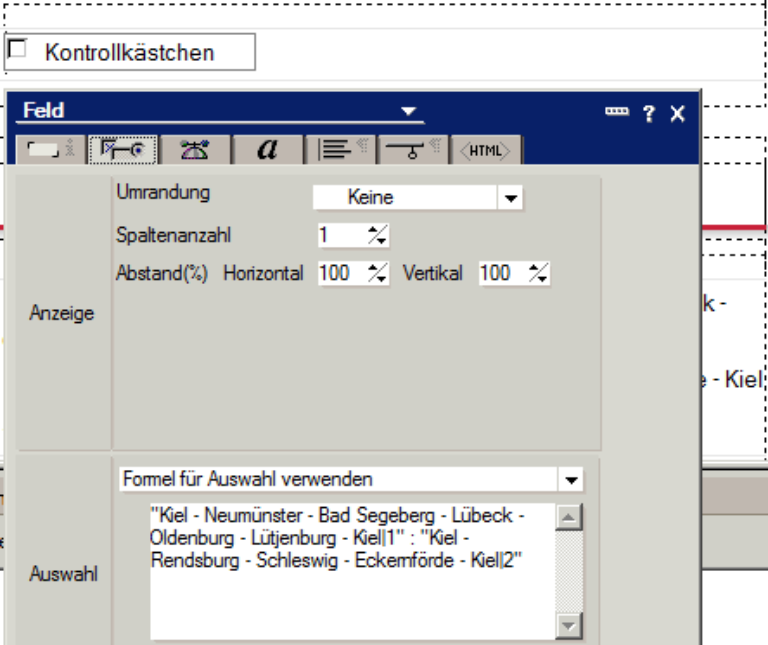Click into the Spaltenanzahl value field

[x=342, y=235]
